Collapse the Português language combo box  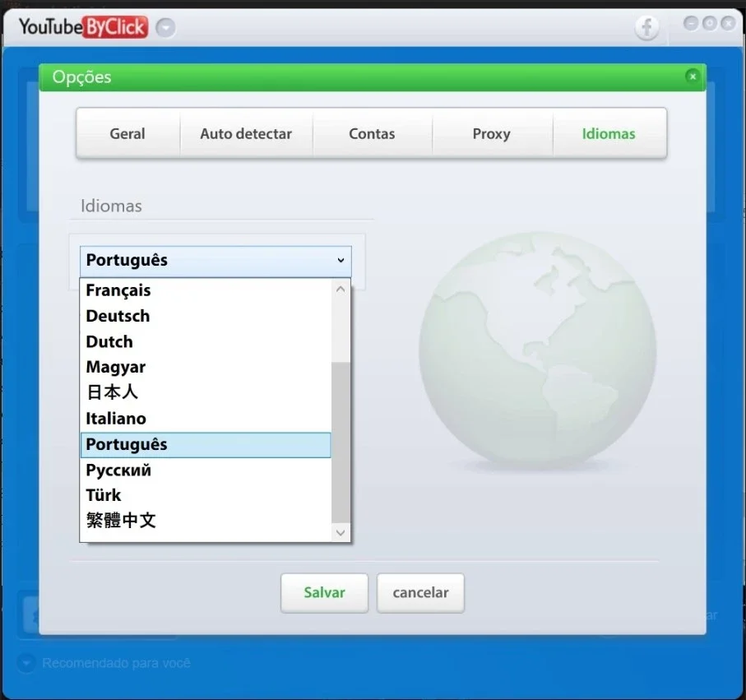(x=215, y=260)
